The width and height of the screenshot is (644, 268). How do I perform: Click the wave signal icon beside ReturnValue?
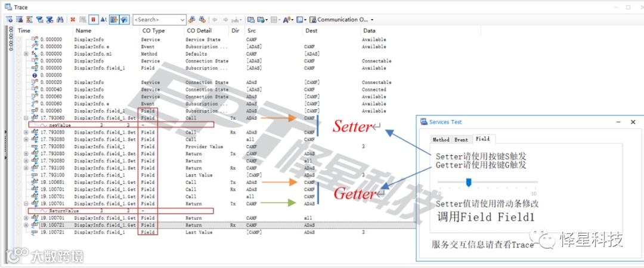tap(44, 211)
